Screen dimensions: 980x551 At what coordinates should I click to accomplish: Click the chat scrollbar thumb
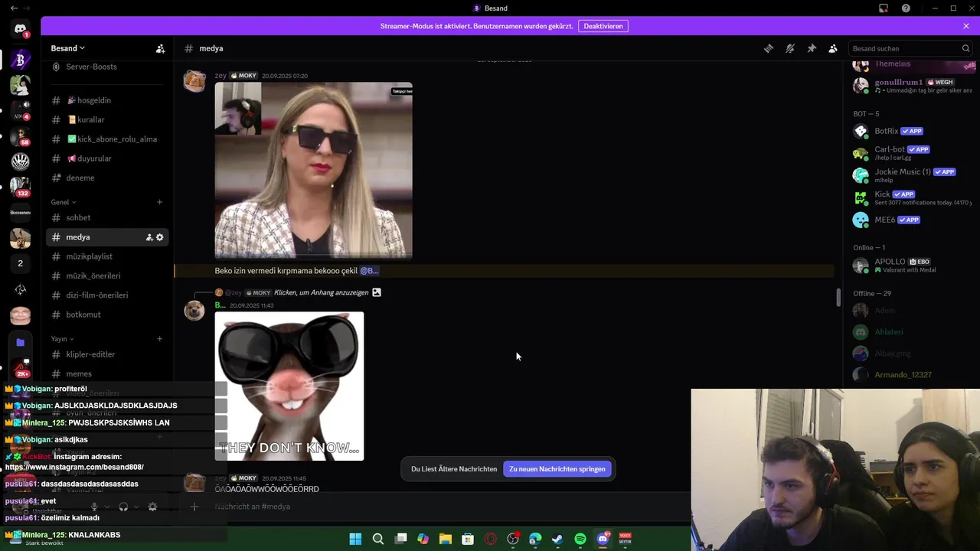click(838, 297)
